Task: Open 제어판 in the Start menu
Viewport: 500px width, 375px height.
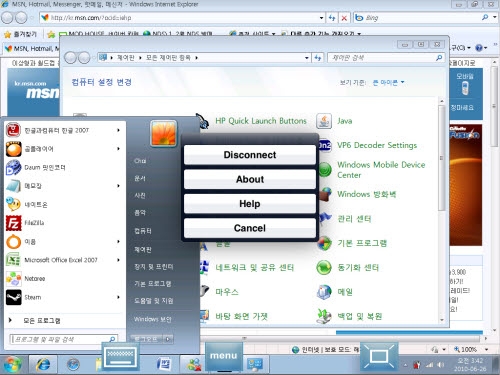Action: click(143, 249)
